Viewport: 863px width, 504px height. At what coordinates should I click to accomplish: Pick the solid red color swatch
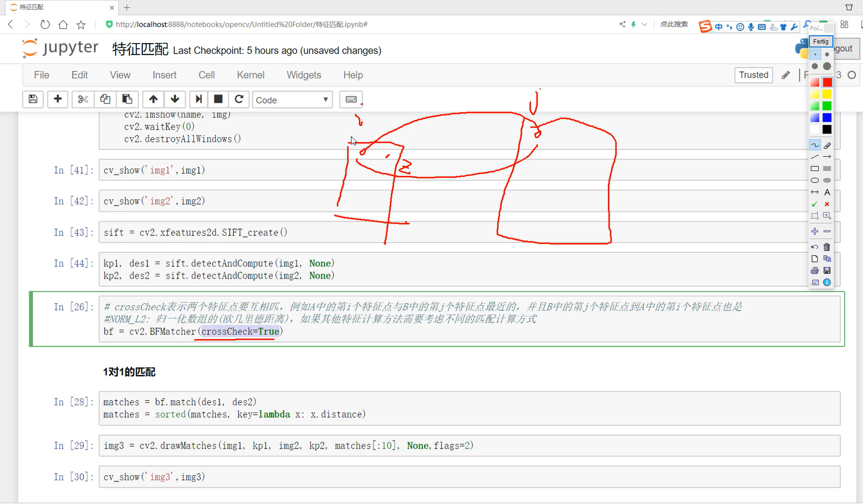[x=827, y=82]
